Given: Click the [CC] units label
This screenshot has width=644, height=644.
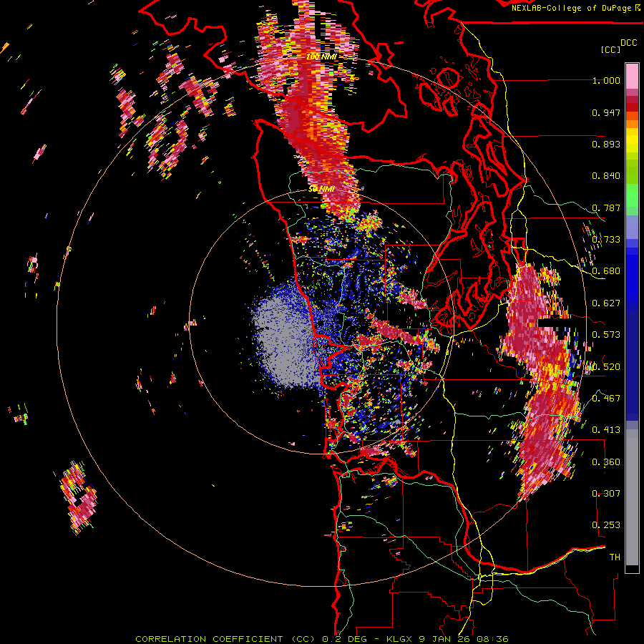Looking at the screenshot, I should coord(611,49).
